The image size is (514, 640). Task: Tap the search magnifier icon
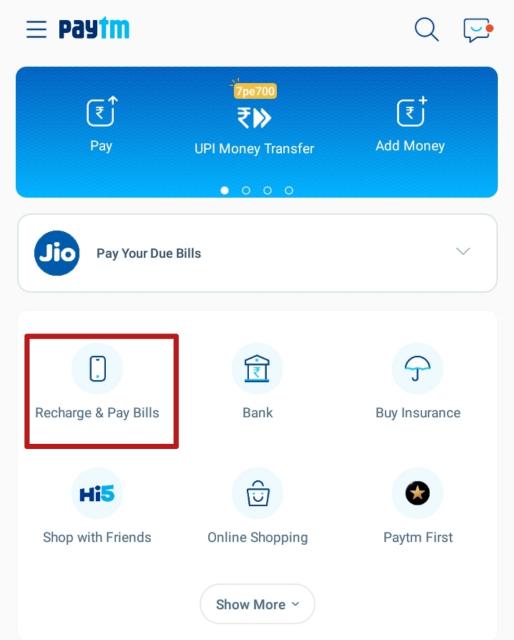point(427,29)
